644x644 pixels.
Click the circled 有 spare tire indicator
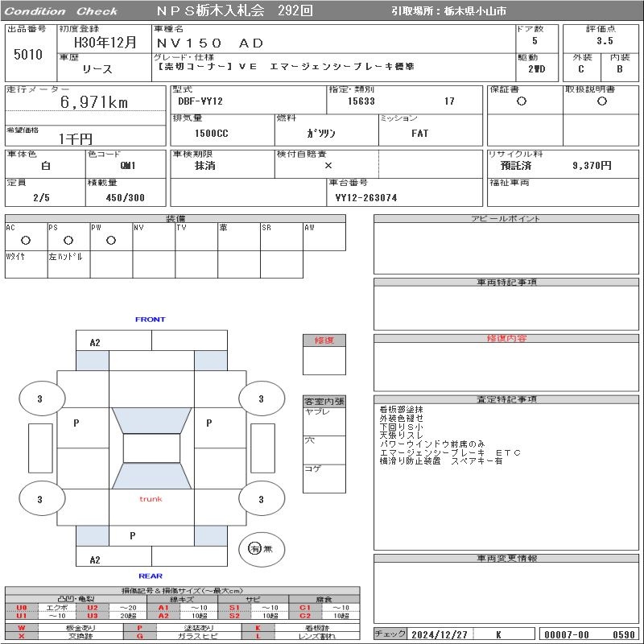click(254, 549)
